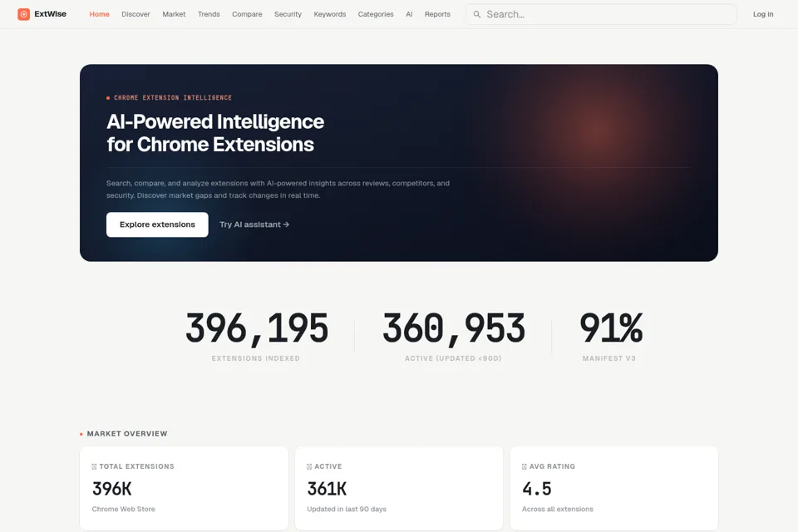This screenshot has width=798, height=532.
Task: Click the Log in link
Action: (x=763, y=14)
